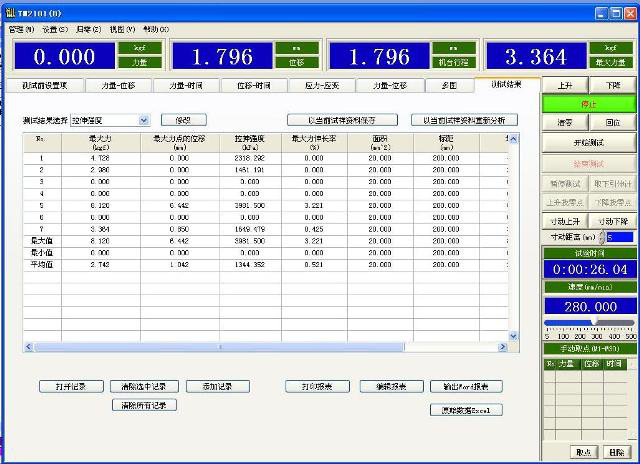Screen dimensions: 640x464
Task: Click 原始数据Excel button
Action: click(x=466, y=410)
